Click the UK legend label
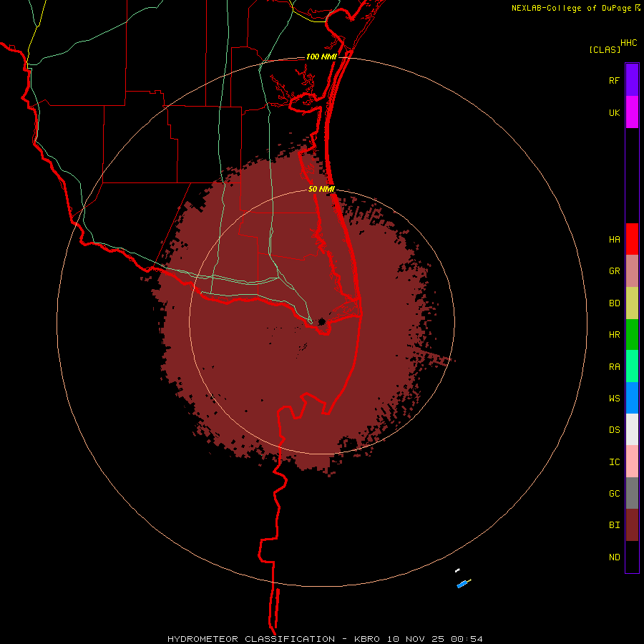The image size is (644, 644). pyautogui.click(x=614, y=113)
